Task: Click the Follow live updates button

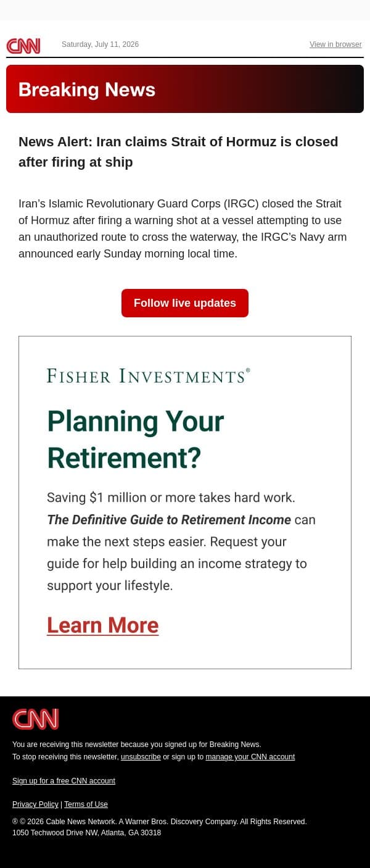Action: coord(185,303)
